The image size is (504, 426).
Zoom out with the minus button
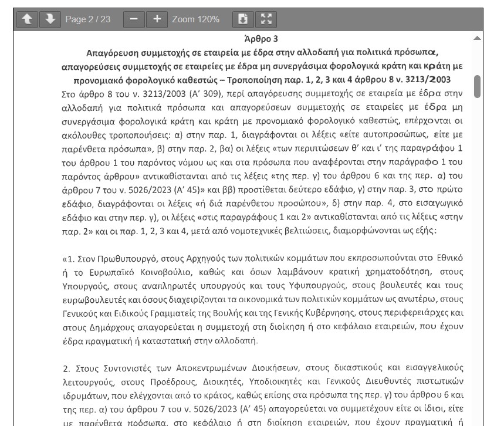coord(134,19)
